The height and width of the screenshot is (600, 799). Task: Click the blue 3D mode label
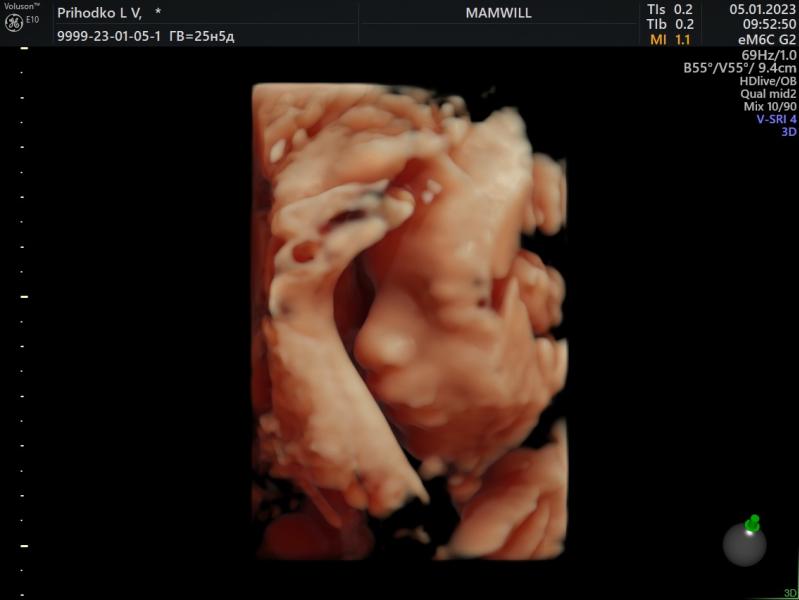pyautogui.click(x=788, y=132)
